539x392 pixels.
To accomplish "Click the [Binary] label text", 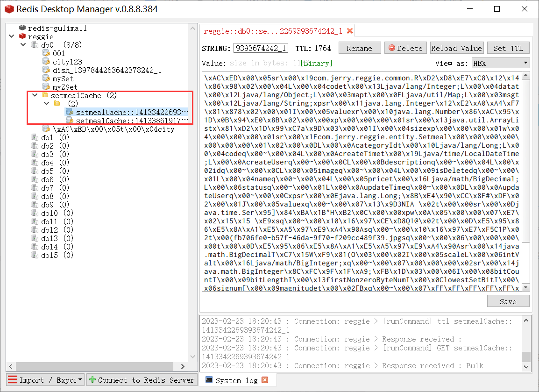I will (x=316, y=63).
